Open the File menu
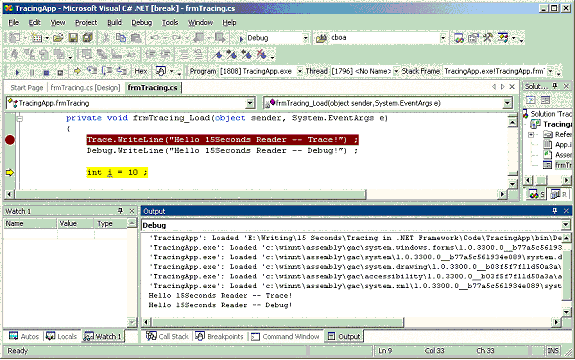575x360 pixels. (14, 23)
